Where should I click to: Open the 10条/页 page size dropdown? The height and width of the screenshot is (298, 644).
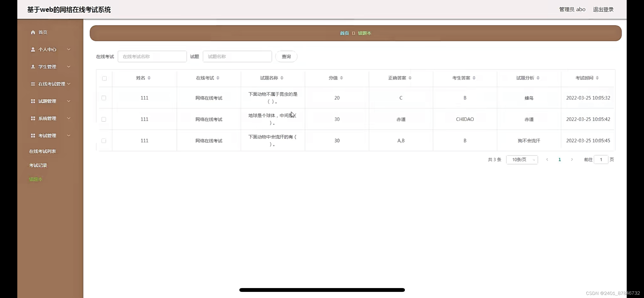tap(522, 160)
